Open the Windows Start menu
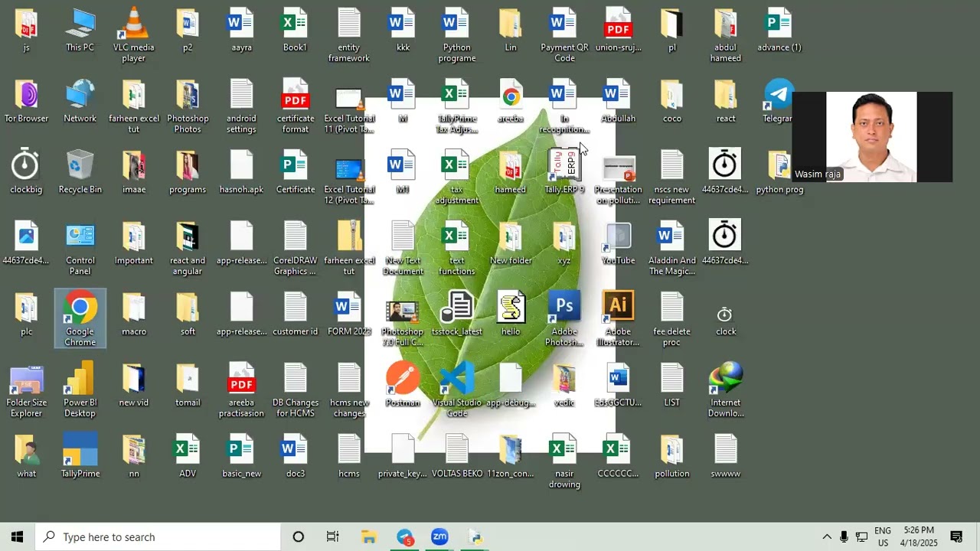Image resolution: width=980 pixels, height=551 pixels. coord(17,537)
